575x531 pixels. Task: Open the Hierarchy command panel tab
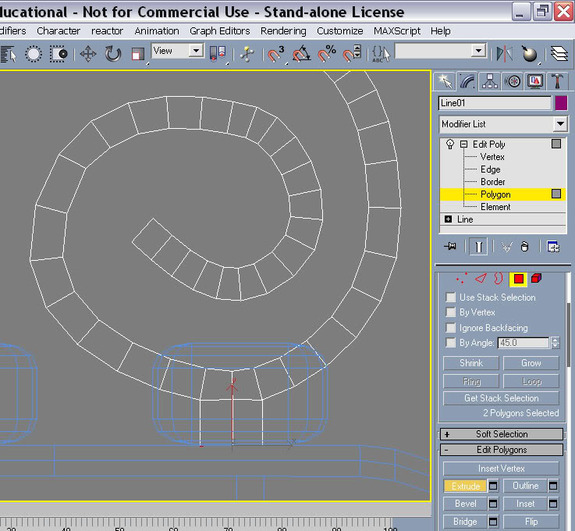[x=490, y=81]
